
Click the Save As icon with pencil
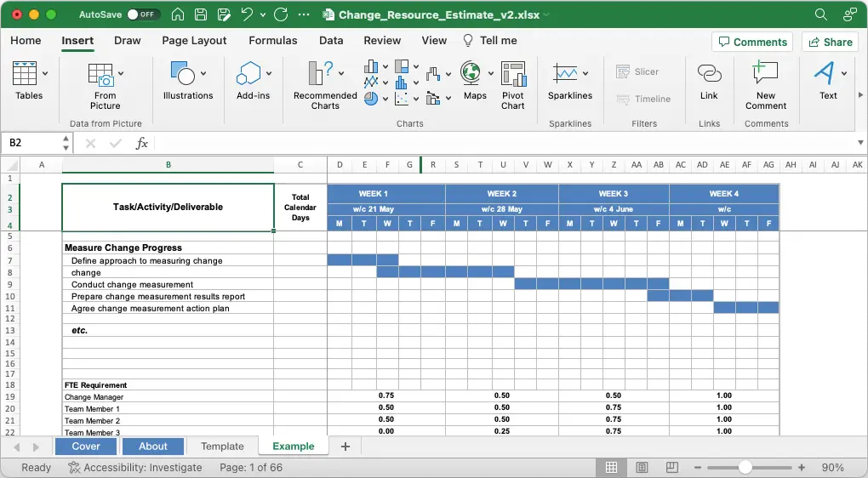point(224,14)
